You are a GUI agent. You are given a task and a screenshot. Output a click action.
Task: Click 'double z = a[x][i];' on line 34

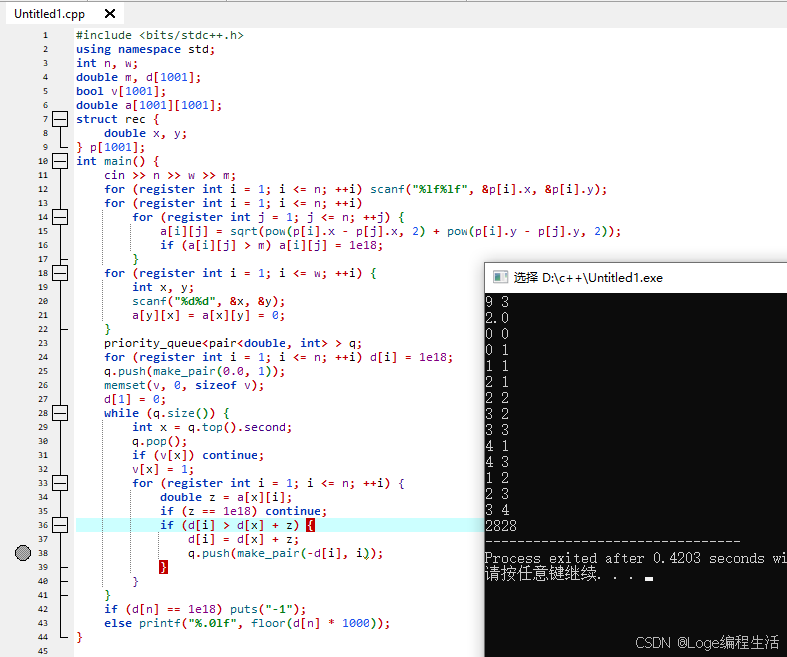point(226,497)
